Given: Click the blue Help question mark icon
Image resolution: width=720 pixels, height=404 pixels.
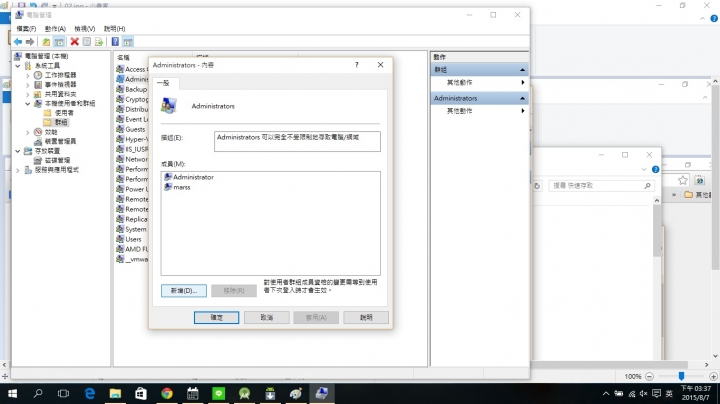Looking at the screenshot, I should coord(115,42).
